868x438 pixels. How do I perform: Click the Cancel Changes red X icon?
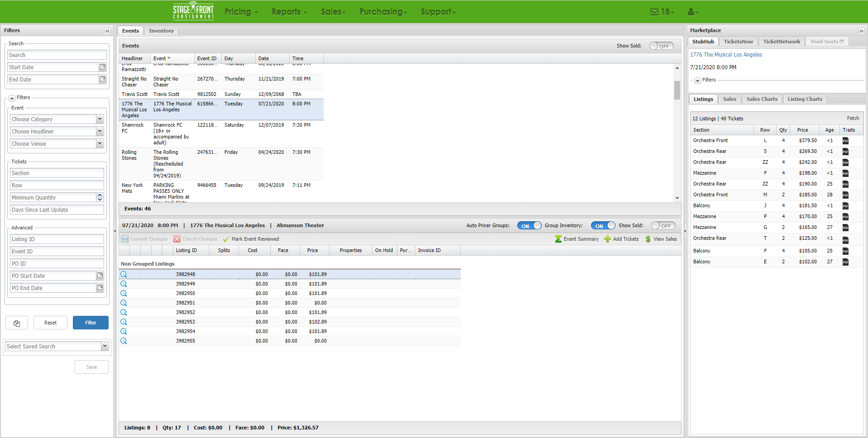tap(177, 239)
